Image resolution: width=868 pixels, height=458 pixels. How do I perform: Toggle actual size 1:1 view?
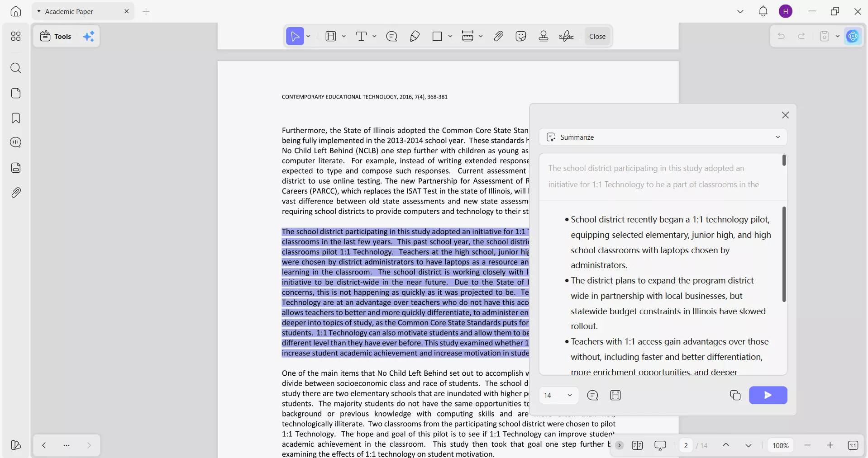click(853, 445)
